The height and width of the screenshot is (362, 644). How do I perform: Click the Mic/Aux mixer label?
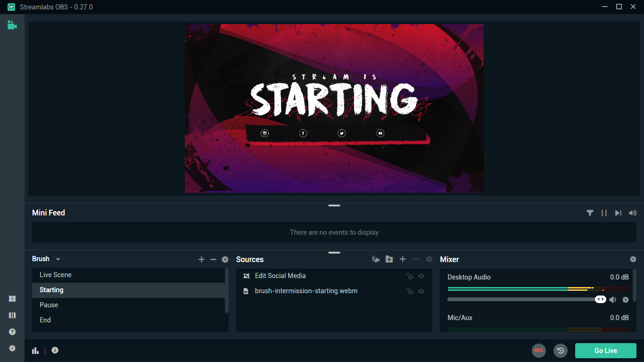click(x=460, y=318)
